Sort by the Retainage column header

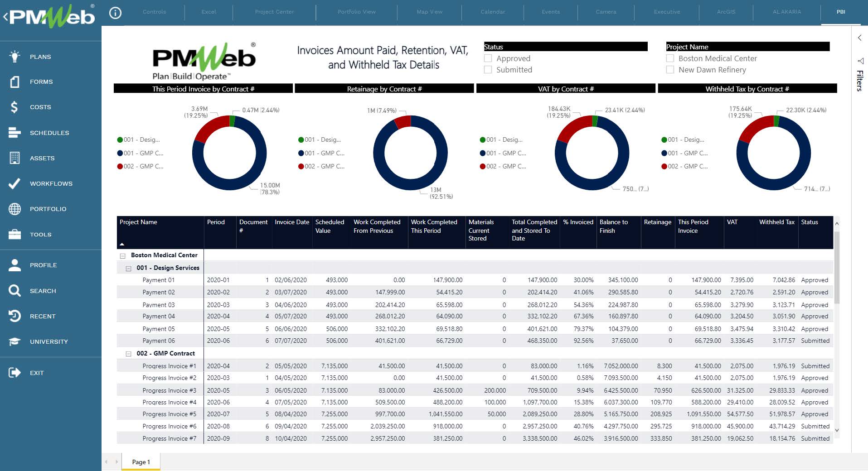pos(657,222)
